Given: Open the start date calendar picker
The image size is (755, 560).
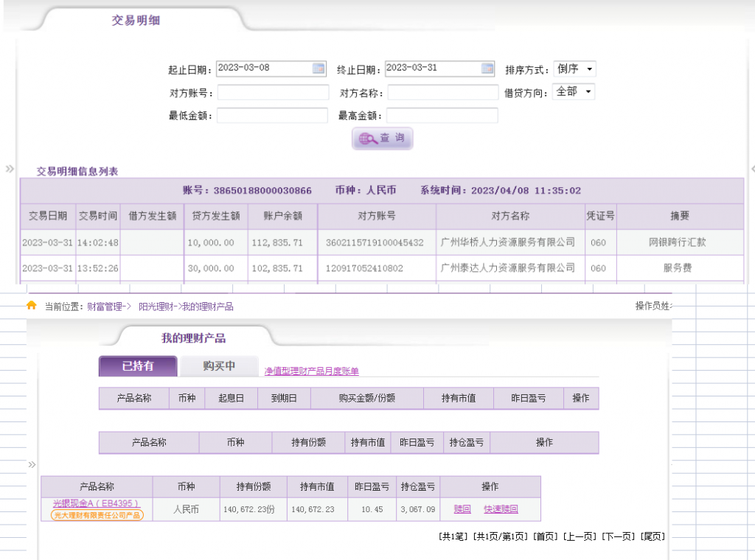Looking at the screenshot, I should [319, 69].
